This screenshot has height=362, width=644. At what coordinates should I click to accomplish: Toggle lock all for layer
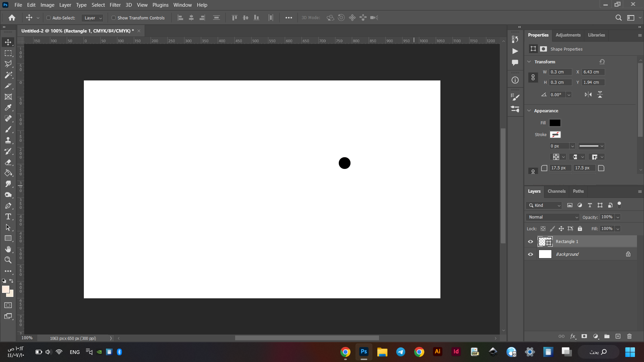pos(580,229)
